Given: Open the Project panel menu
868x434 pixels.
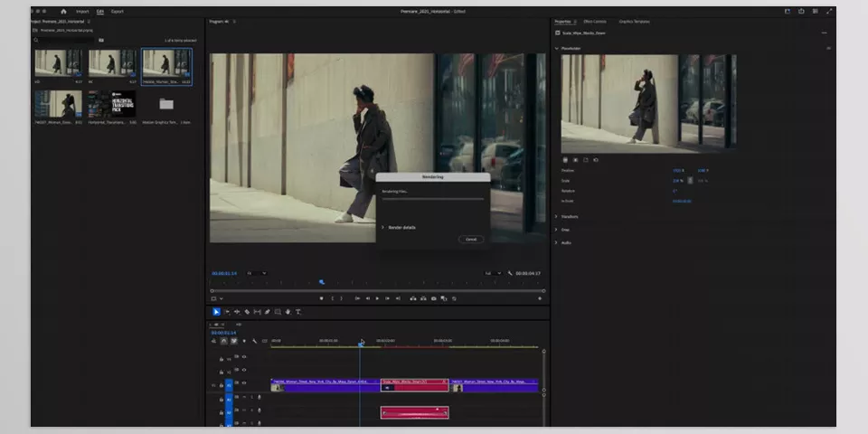Looking at the screenshot, I should coord(90,22).
